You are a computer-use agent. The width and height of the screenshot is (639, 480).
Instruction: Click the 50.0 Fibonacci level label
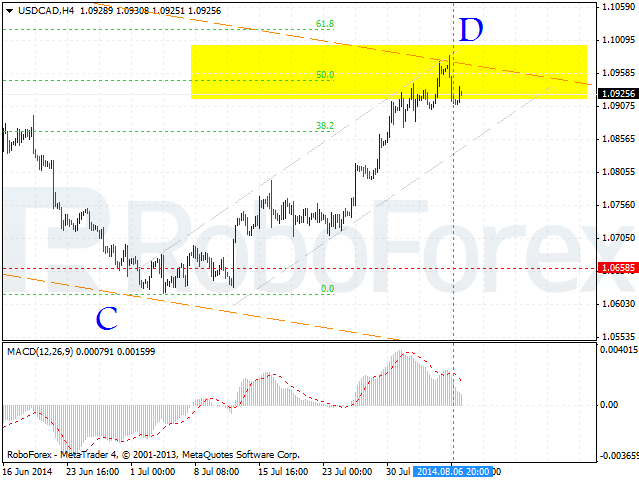pyautogui.click(x=325, y=75)
